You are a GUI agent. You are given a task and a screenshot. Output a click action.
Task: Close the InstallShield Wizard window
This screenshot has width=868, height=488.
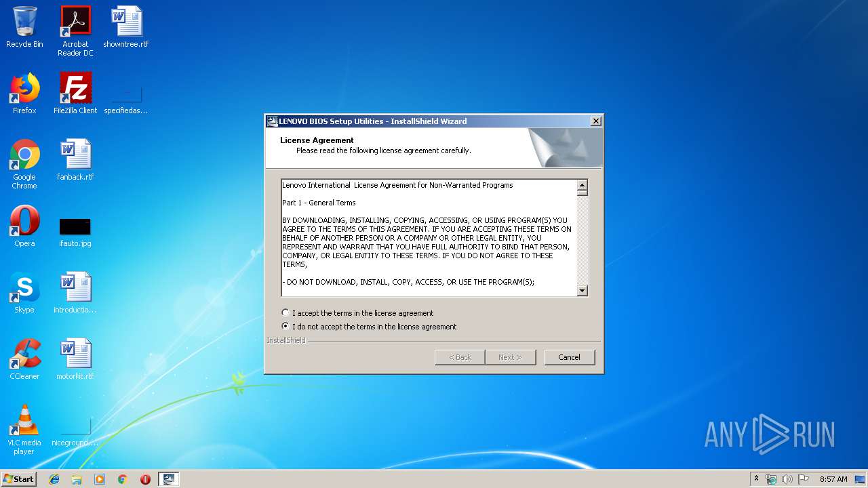pyautogui.click(x=595, y=121)
